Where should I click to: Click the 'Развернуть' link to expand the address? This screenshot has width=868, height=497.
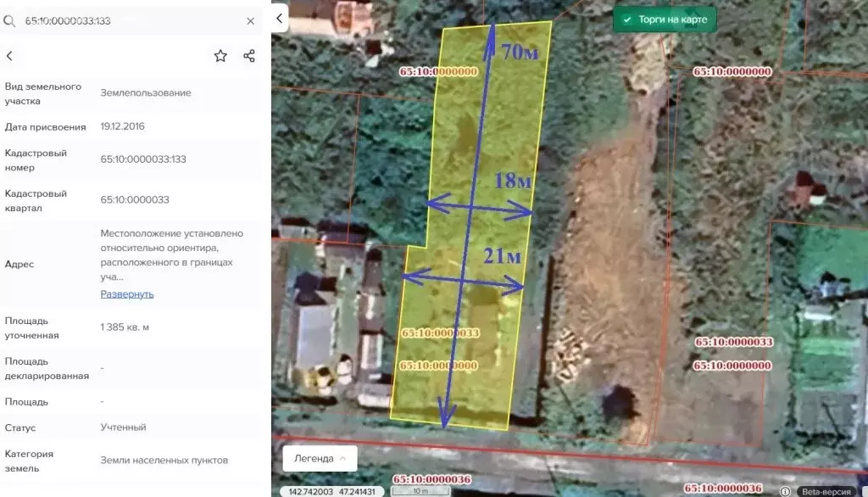pos(127,294)
